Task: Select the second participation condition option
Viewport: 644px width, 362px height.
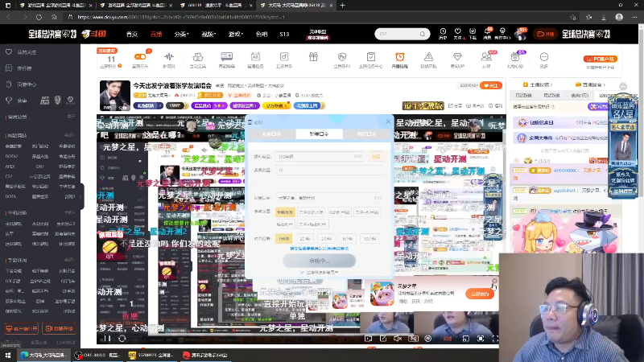Action: [x=311, y=212]
